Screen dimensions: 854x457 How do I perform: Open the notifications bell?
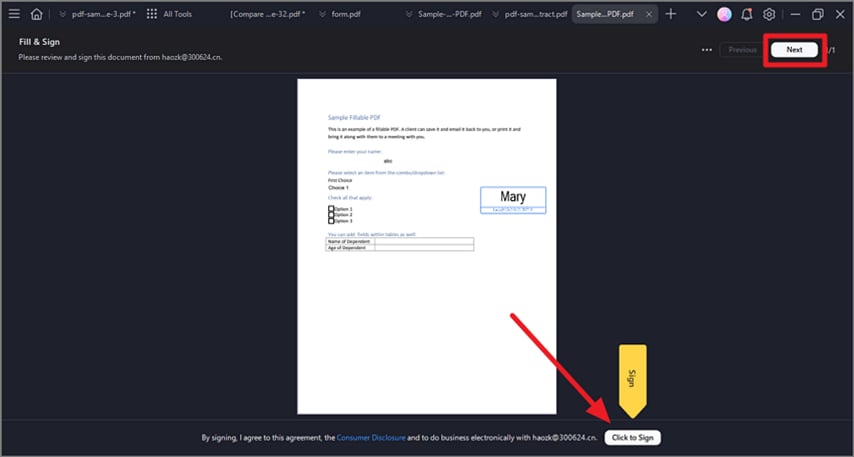[x=747, y=14]
